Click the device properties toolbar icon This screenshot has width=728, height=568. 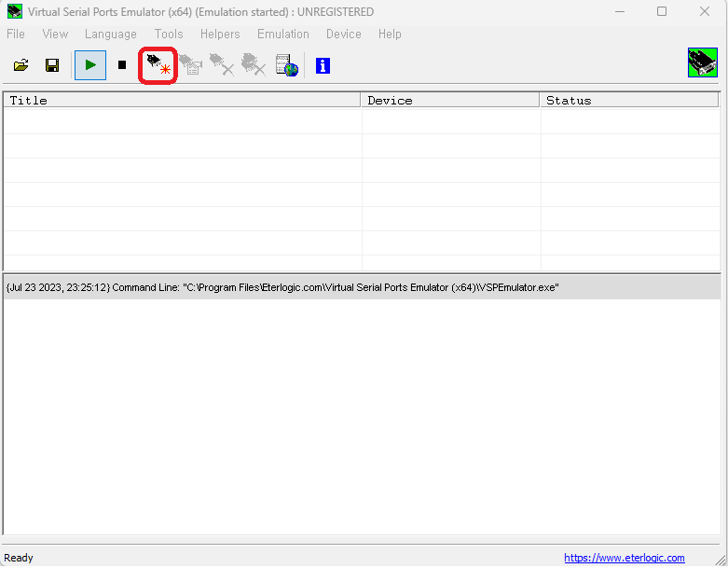point(190,64)
